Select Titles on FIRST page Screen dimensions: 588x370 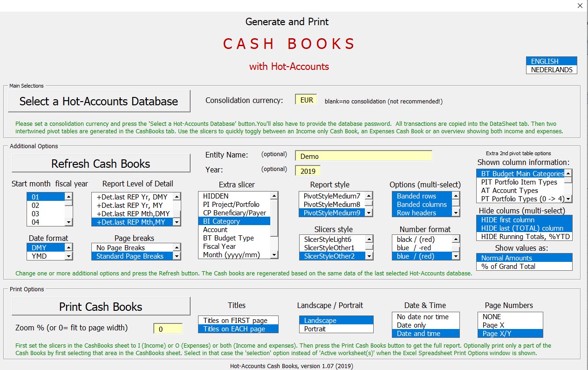(239, 321)
